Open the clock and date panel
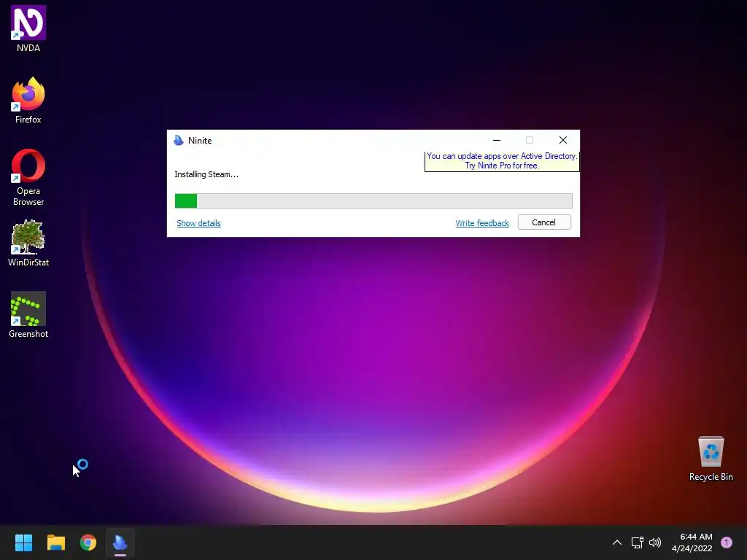747x560 pixels. [x=692, y=542]
